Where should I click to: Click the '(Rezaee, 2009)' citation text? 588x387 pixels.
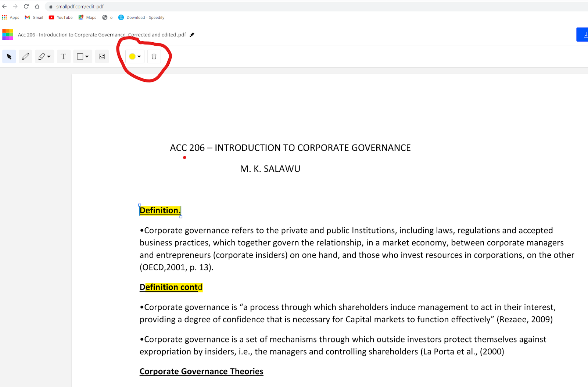524,320
